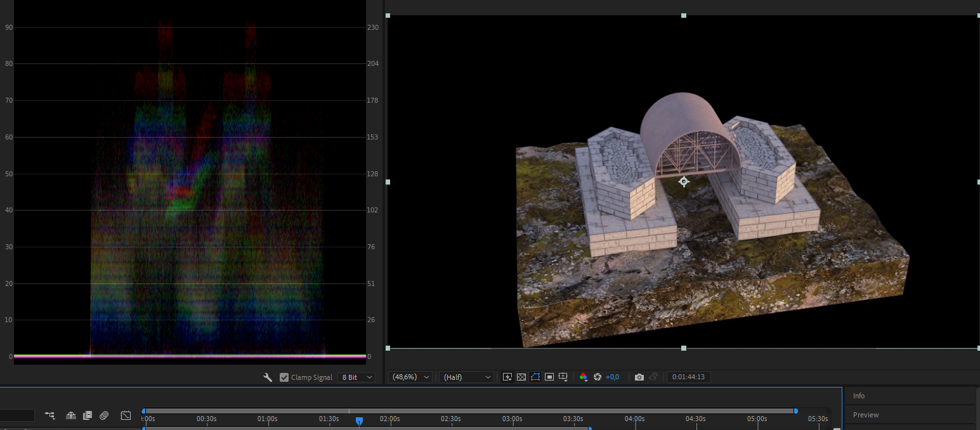The height and width of the screenshot is (430, 980).
Task: Open the Preview panel tab
Action: 866,415
